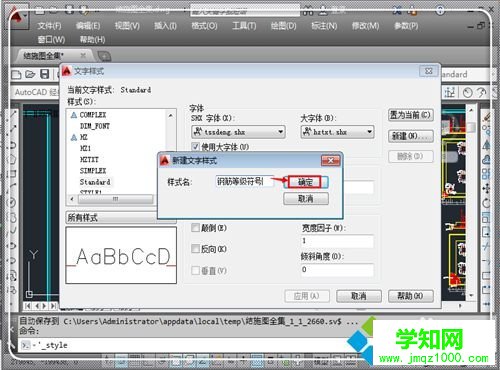Open the 大字体 hztxt.shx dropdown
This screenshot has height=370, width=500.
[337, 132]
